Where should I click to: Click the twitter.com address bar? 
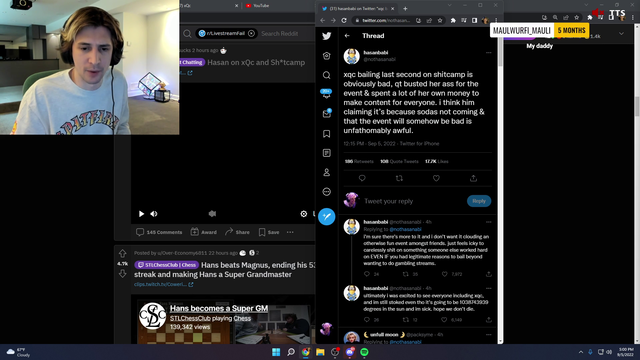pyautogui.click(x=386, y=20)
